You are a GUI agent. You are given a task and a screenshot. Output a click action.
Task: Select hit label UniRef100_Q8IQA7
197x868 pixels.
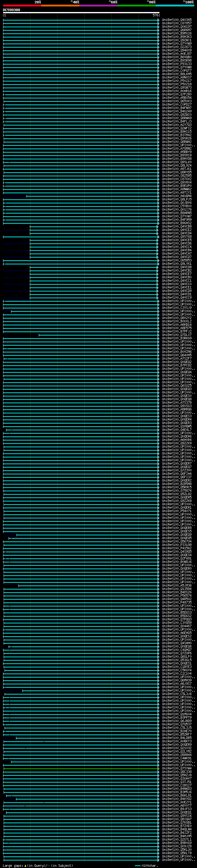click(177, 819)
